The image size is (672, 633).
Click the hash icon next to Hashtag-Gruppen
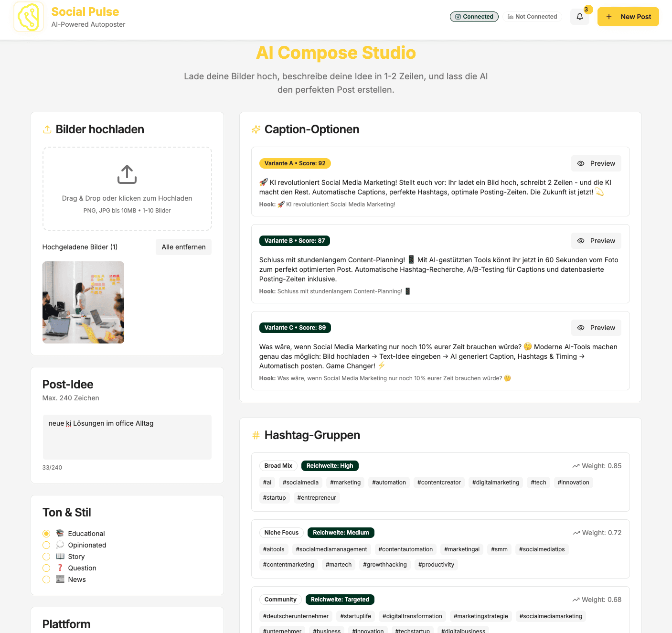[256, 435]
